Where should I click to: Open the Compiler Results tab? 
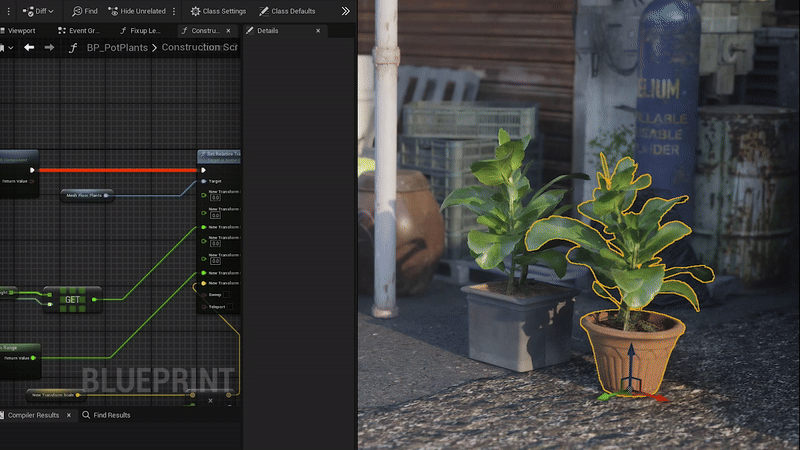click(33, 415)
